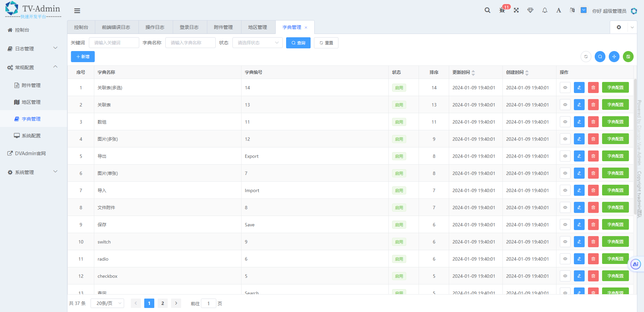View 导入 row with eye icon

pos(565,190)
